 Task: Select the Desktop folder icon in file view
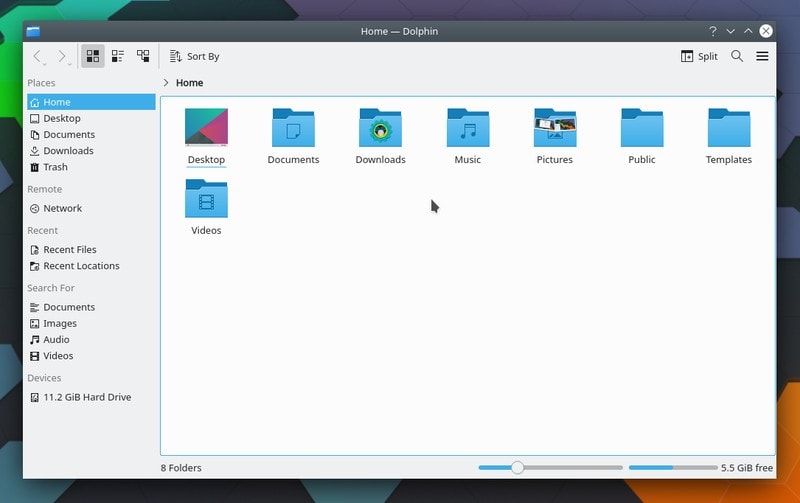[x=206, y=128]
